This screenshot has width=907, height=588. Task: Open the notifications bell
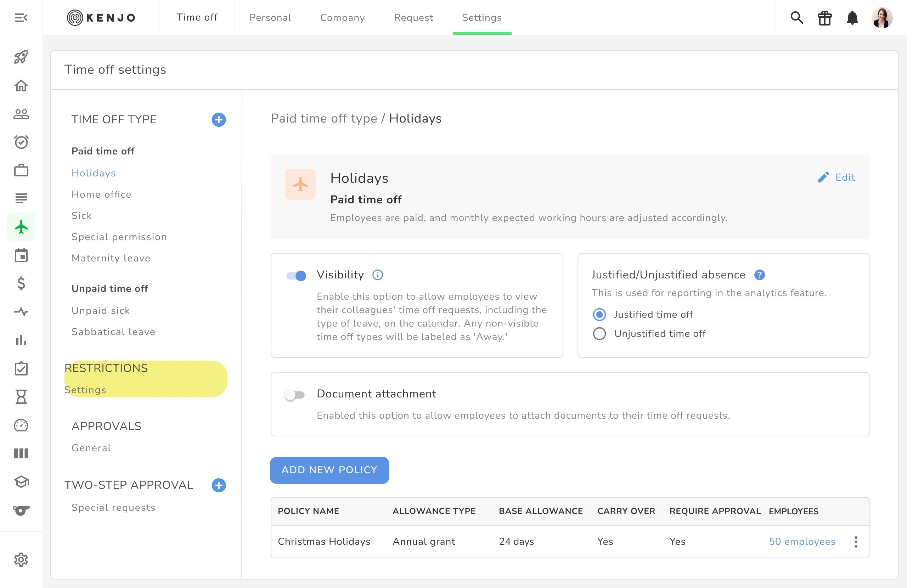click(x=852, y=18)
